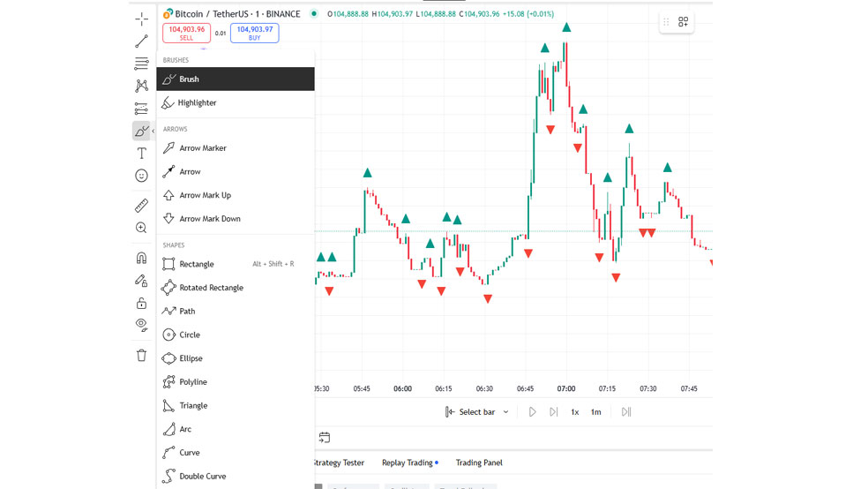Screen dimensions: 868x489
Task: Toggle stay in drawing mode
Action: (141, 281)
